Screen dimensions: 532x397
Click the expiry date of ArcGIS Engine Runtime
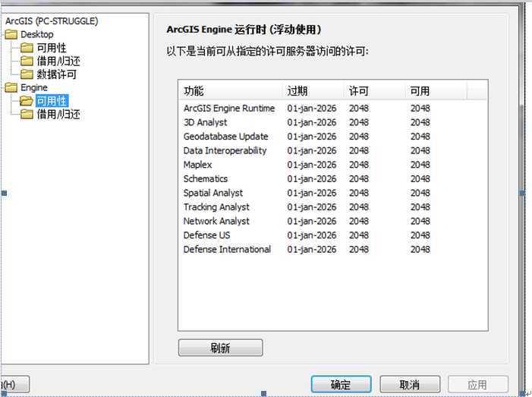point(312,109)
